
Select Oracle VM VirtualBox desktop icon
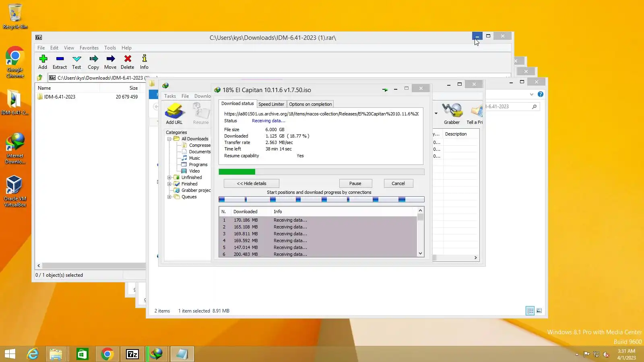tap(15, 191)
